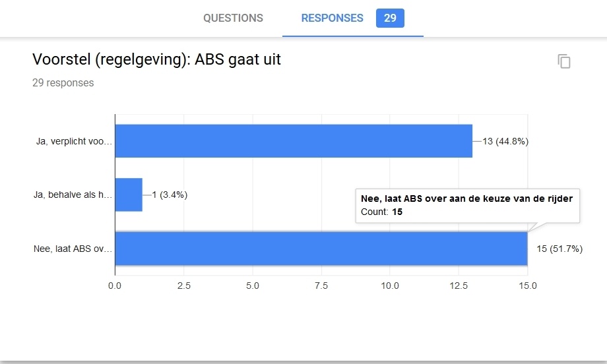607x364 pixels.
Task: Switch to the QUESTIONS tab
Action: pyautogui.click(x=233, y=18)
